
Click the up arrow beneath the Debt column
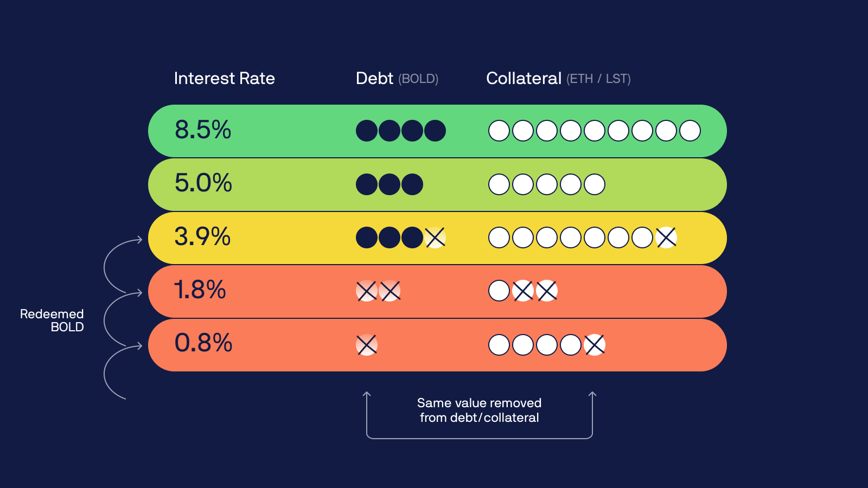coord(367,397)
